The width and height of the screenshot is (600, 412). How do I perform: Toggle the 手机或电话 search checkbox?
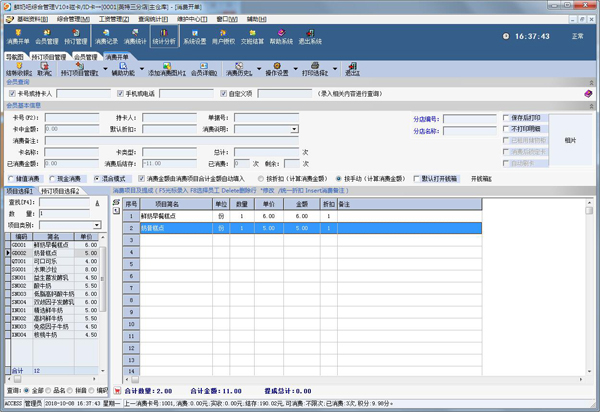120,94
